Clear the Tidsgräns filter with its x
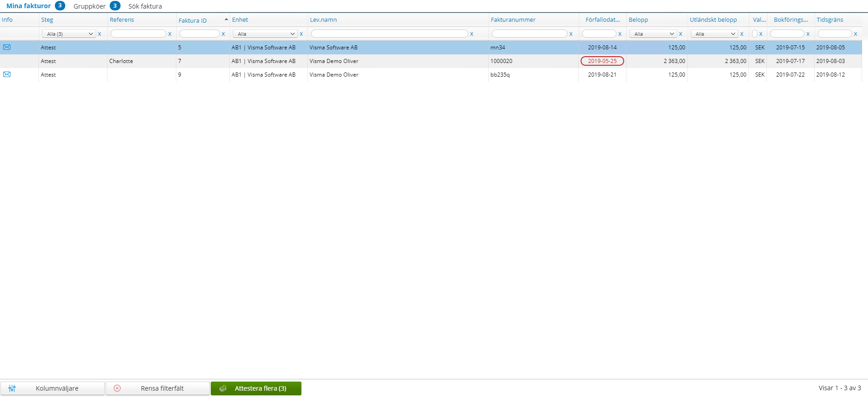The width and height of the screenshot is (868, 397). (x=855, y=34)
